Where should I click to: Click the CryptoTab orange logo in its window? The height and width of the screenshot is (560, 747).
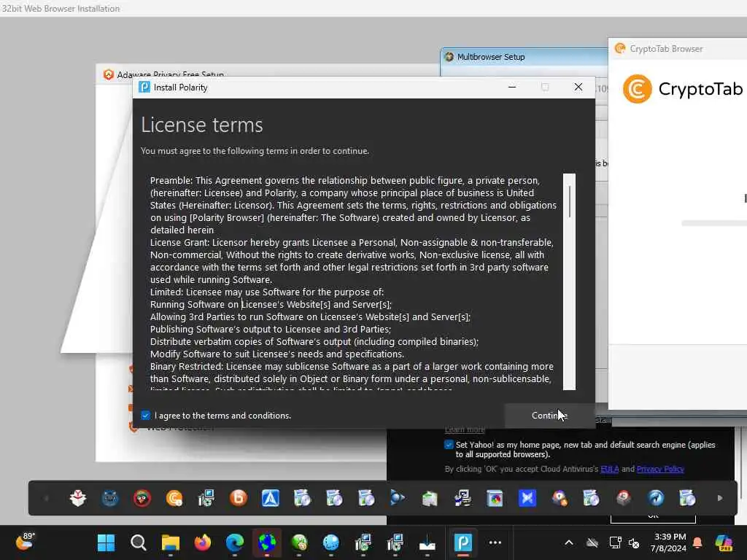click(x=637, y=89)
